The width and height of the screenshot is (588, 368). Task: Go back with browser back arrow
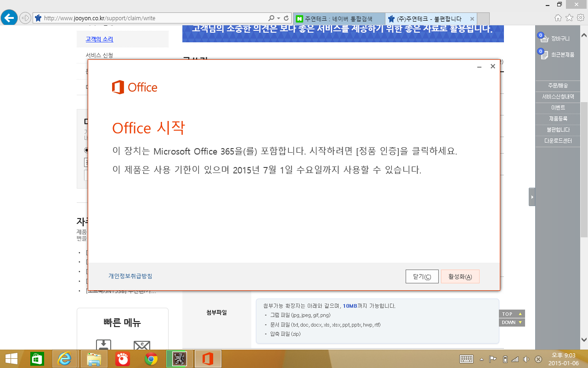9,18
